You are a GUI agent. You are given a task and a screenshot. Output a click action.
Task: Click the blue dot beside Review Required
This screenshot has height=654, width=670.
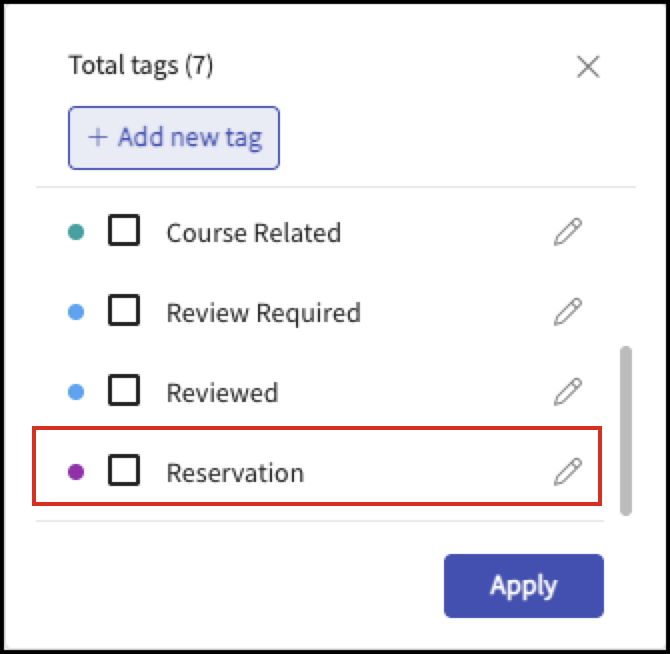coord(76,312)
